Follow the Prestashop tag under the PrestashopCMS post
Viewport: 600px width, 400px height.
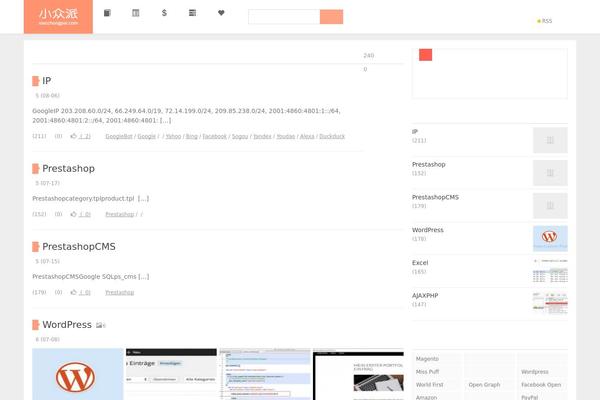tap(120, 292)
